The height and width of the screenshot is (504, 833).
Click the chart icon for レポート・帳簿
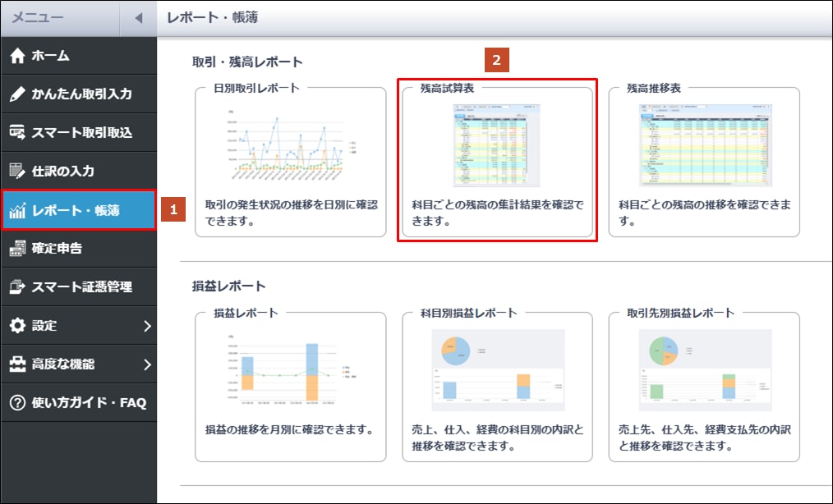(17, 210)
